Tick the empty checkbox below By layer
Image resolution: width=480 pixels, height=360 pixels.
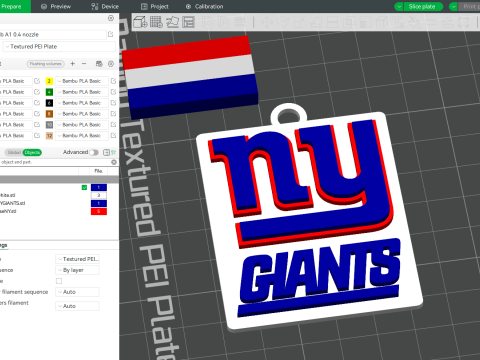[x=59, y=281]
